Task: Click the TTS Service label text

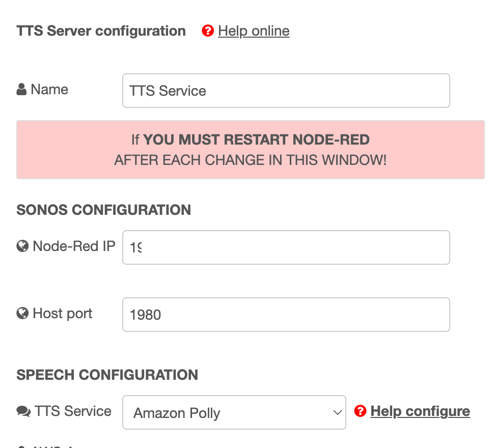Action: pos(73,411)
